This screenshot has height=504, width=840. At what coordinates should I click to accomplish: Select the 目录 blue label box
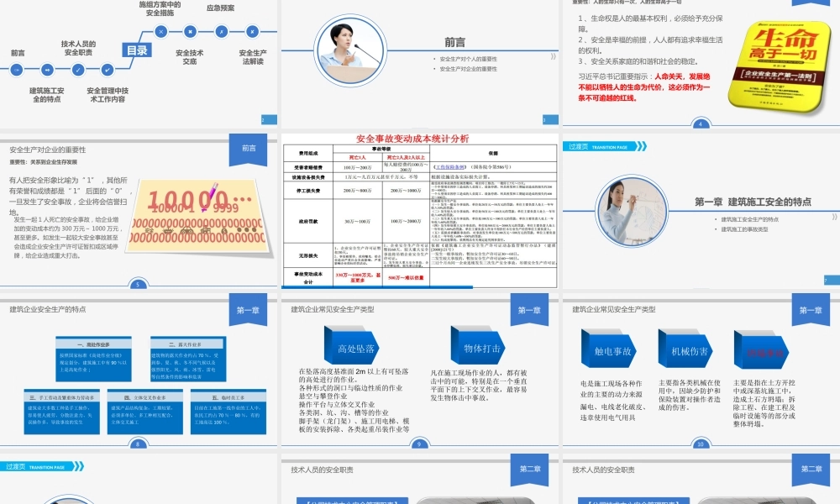pos(137,50)
